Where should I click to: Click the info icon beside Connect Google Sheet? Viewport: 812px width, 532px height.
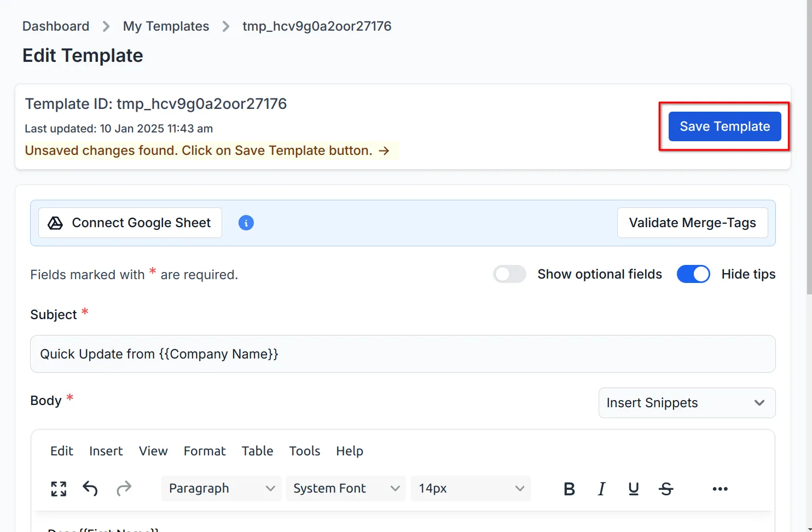246,223
